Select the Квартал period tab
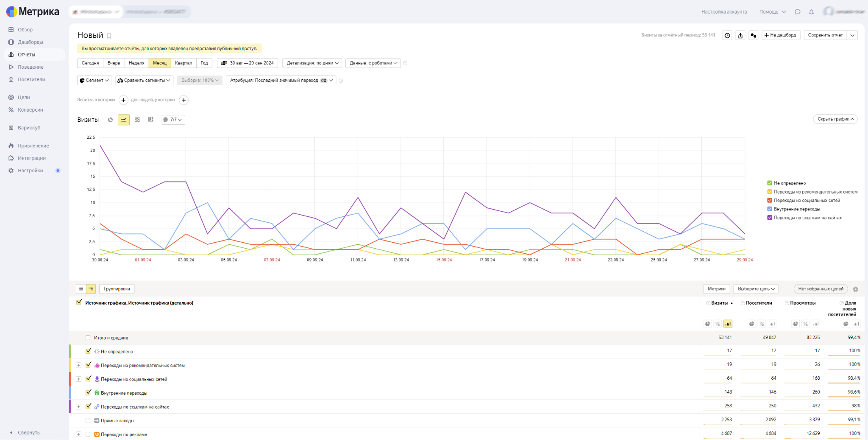The image size is (868, 440). [x=183, y=63]
